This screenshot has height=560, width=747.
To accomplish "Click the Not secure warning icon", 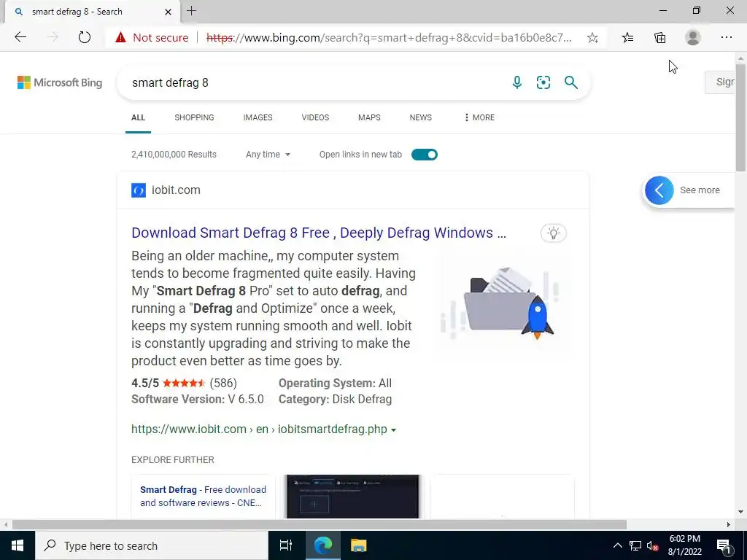I will coord(120,37).
